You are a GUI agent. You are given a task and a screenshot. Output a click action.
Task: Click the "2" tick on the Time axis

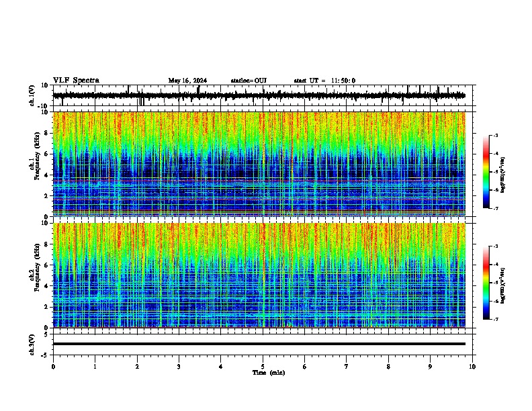(137, 367)
